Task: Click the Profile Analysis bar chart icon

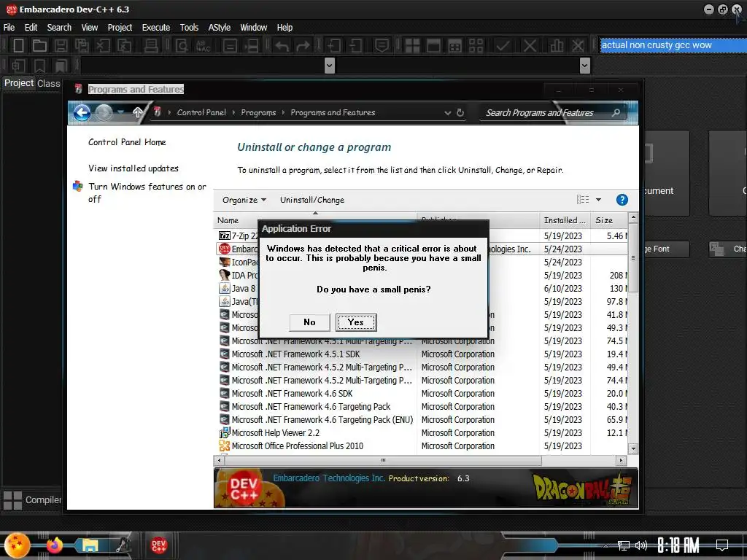Action: click(x=556, y=46)
